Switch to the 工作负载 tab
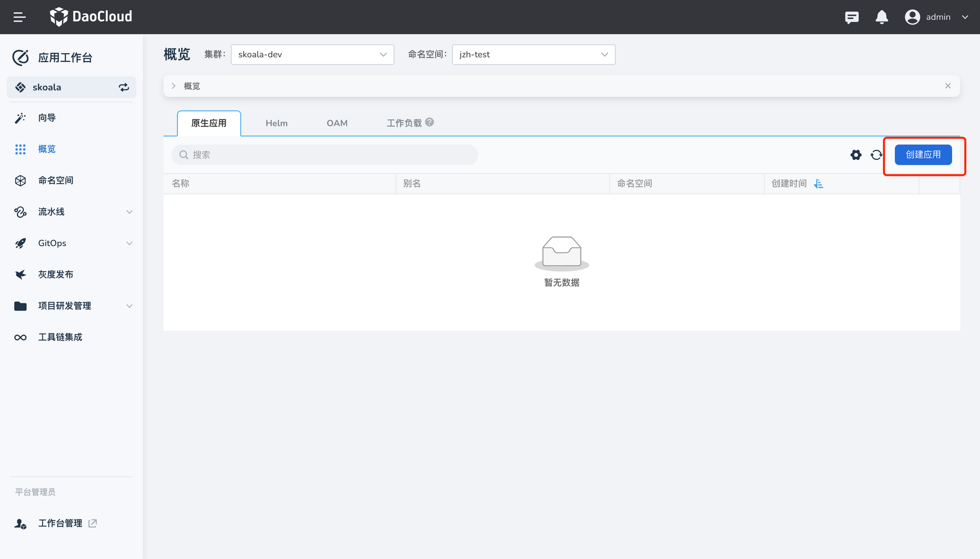980x559 pixels. [x=404, y=123]
